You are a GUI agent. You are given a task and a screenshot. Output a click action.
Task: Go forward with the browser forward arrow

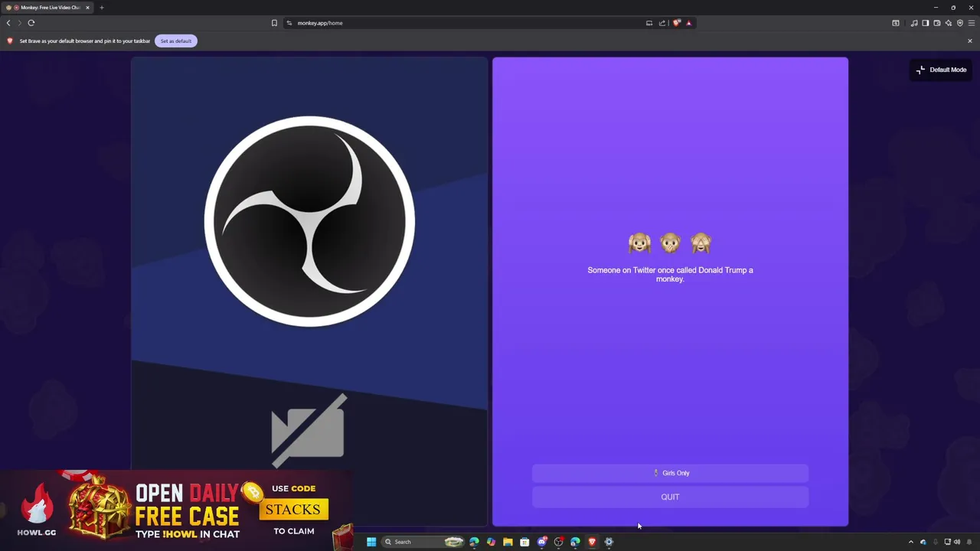click(x=19, y=23)
